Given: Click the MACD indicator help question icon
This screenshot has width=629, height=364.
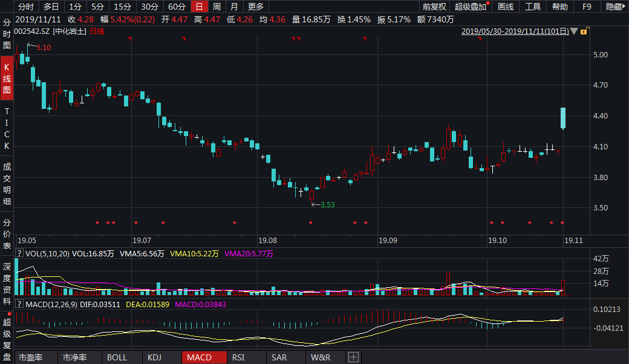Looking at the screenshot, I should [x=19, y=304].
